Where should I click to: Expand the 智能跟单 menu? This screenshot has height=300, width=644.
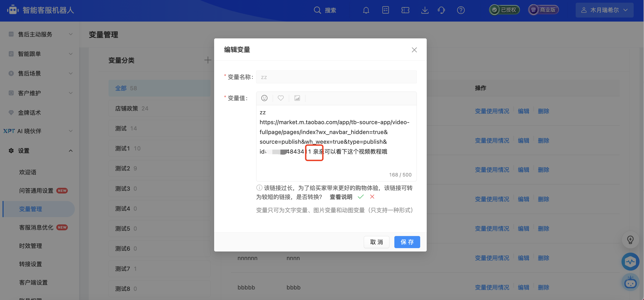(71, 54)
